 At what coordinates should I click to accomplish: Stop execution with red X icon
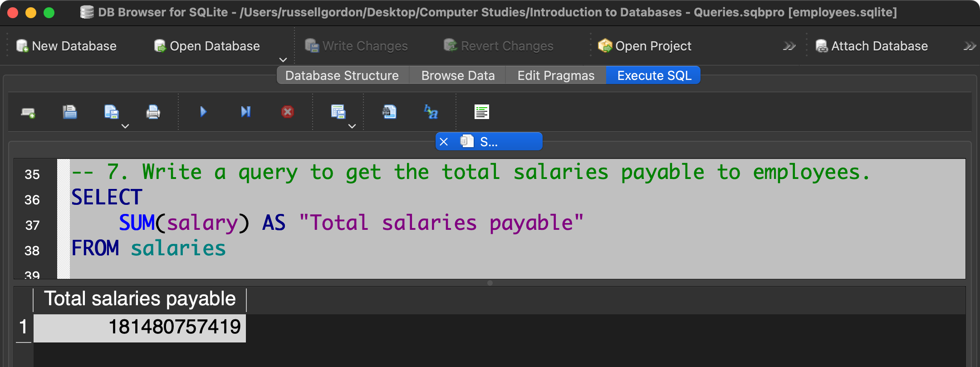[287, 112]
